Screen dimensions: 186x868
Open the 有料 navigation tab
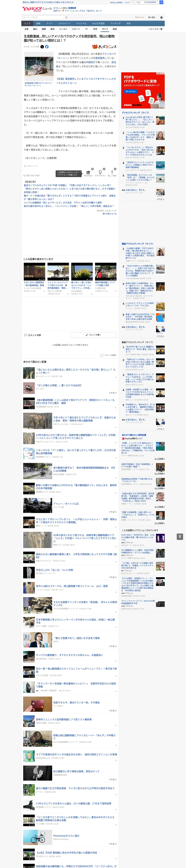[128, 24]
